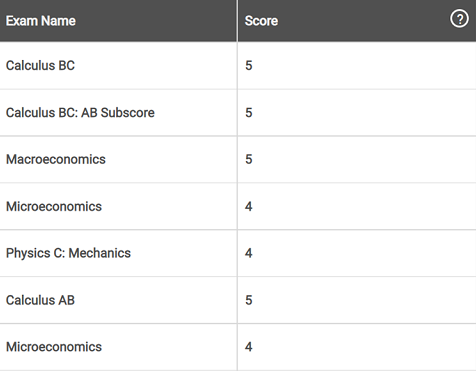The height and width of the screenshot is (376, 476).
Task: Select score 5 beside AB Subscore
Action: click(249, 113)
